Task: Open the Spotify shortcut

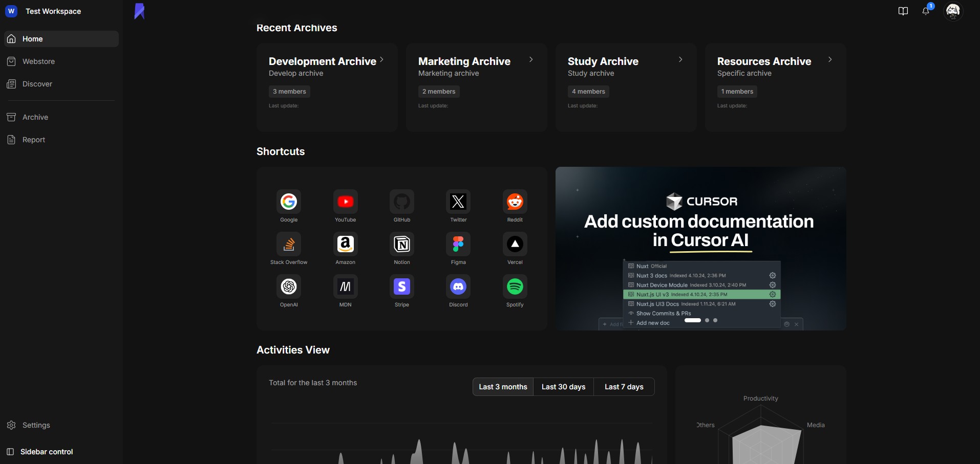Action: click(x=515, y=286)
